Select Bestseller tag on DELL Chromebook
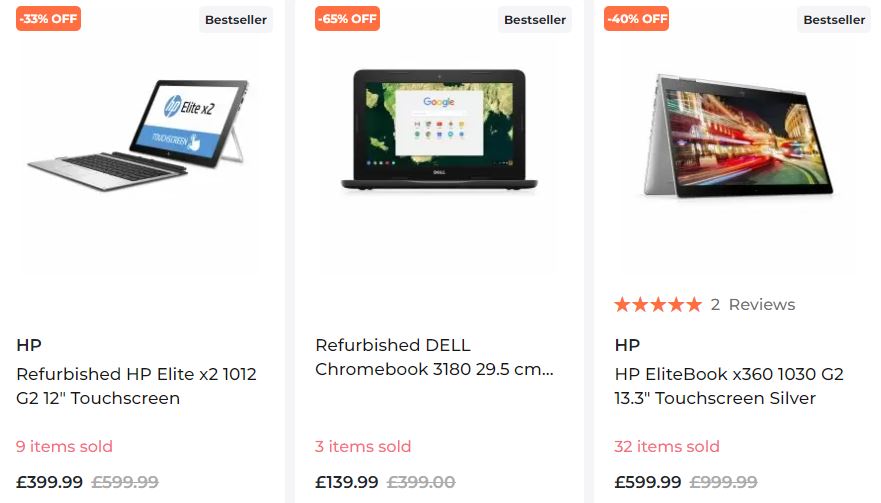 click(535, 20)
